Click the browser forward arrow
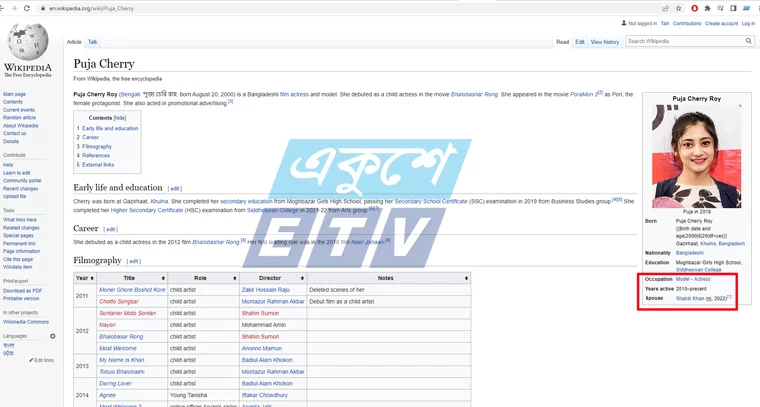Viewport: 760px width, 407px height. tap(14, 8)
